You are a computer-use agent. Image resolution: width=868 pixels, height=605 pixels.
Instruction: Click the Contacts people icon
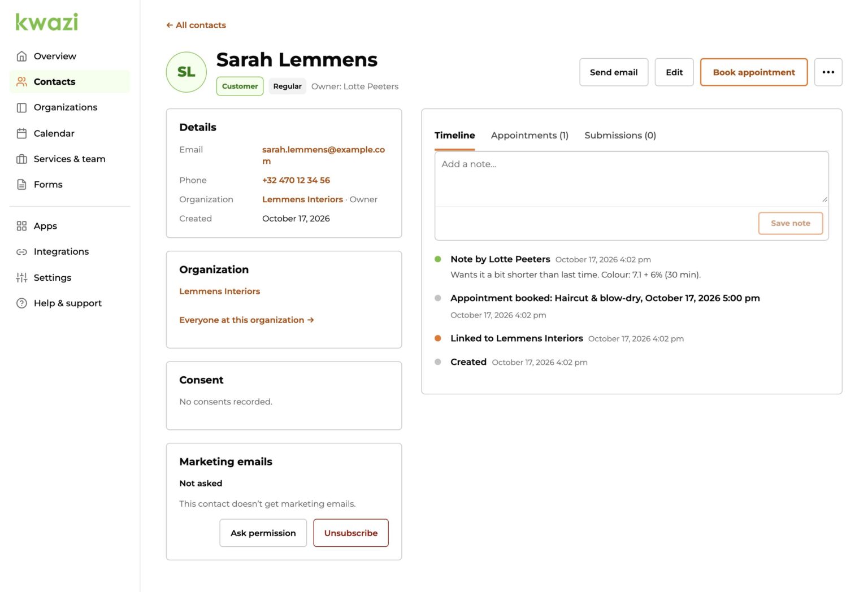pos(21,81)
